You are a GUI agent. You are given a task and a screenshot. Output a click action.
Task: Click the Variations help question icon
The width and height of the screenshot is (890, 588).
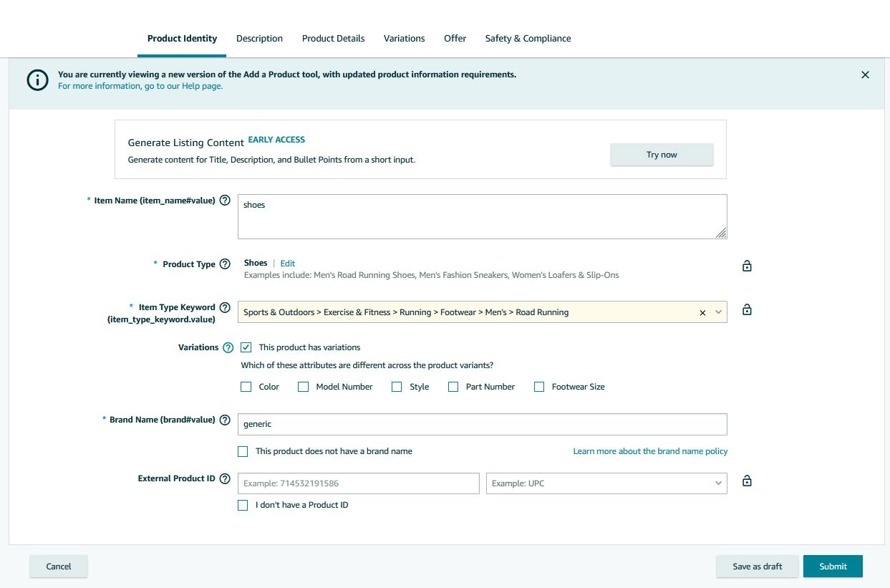coord(228,348)
